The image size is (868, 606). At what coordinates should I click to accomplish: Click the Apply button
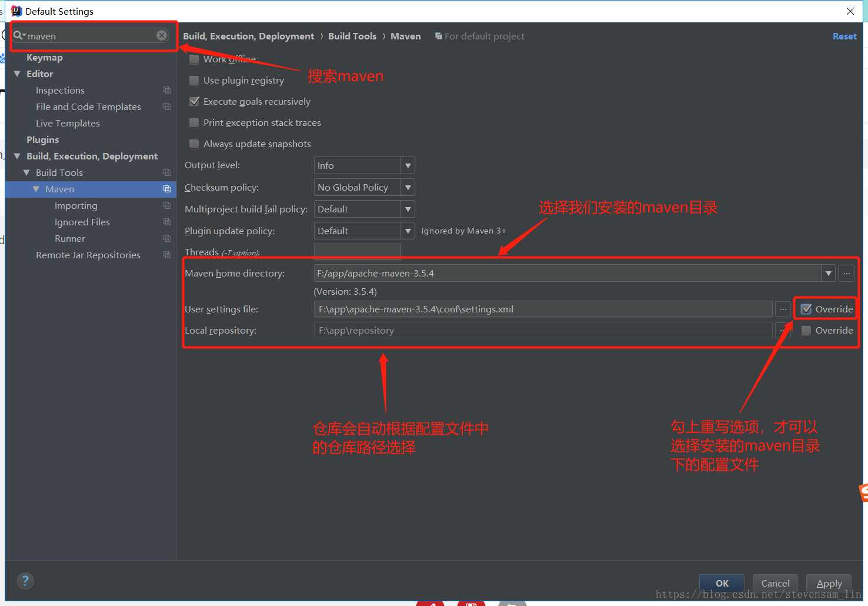(829, 583)
